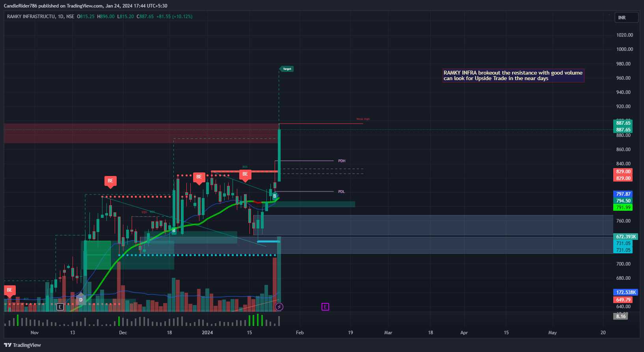The height and width of the screenshot is (352, 644).
Task: Open the INR currency selector
Action: click(x=626, y=18)
